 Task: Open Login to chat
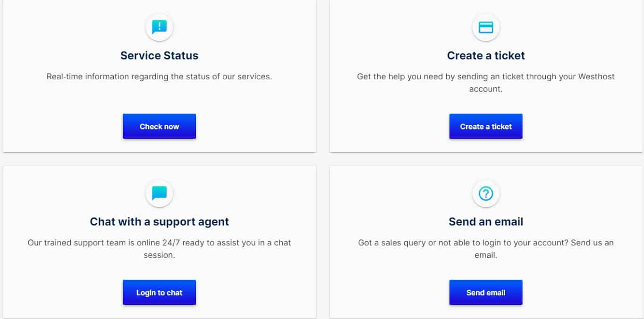click(159, 292)
